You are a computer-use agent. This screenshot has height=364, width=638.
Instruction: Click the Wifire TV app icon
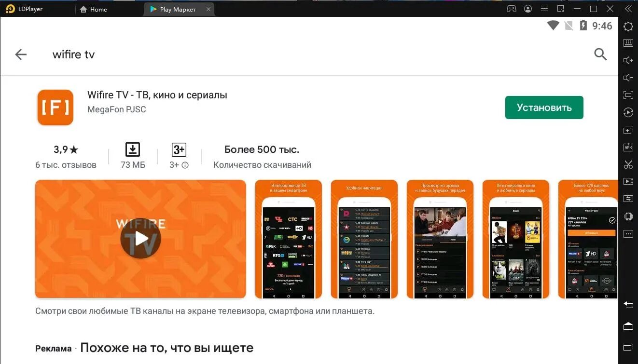(55, 108)
